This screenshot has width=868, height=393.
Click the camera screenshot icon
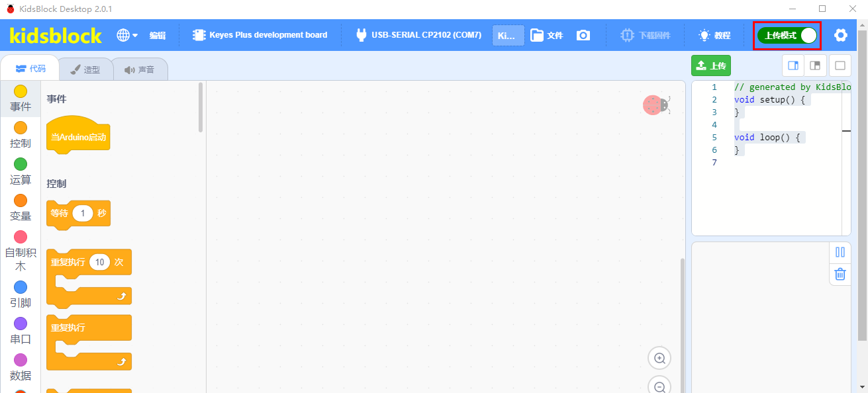(x=583, y=35)
